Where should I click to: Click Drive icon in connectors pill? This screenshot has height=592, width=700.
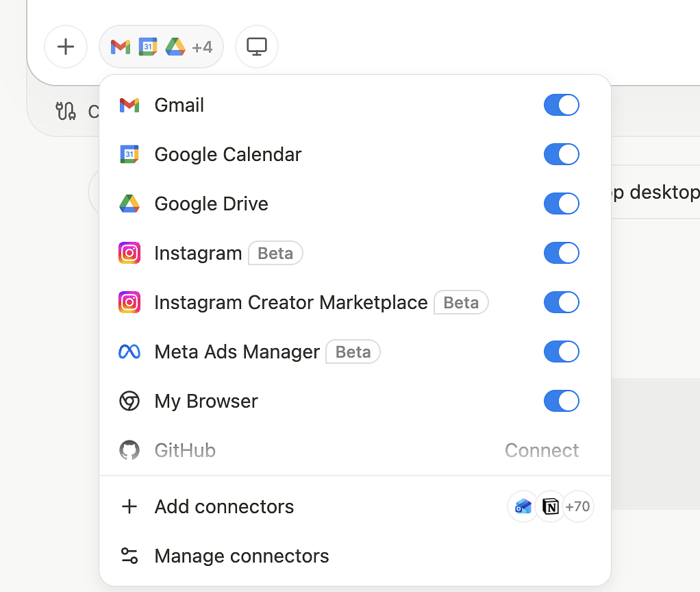tap(175, 47)
